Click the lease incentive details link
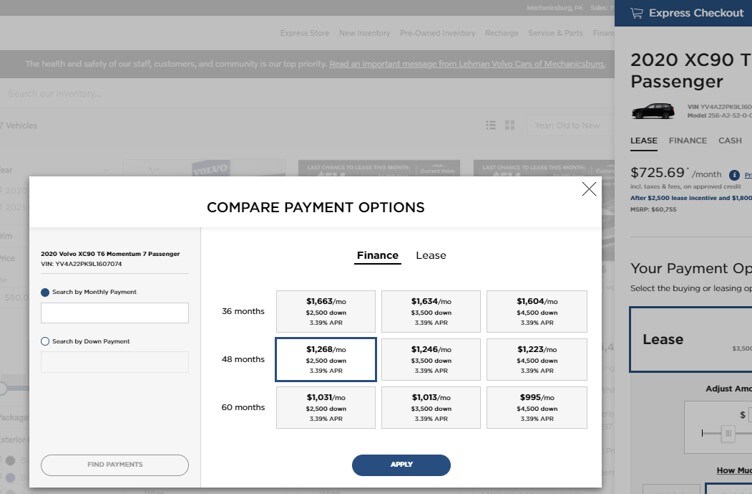This screenshot has width=752, height=494. (x=691, y=198)
